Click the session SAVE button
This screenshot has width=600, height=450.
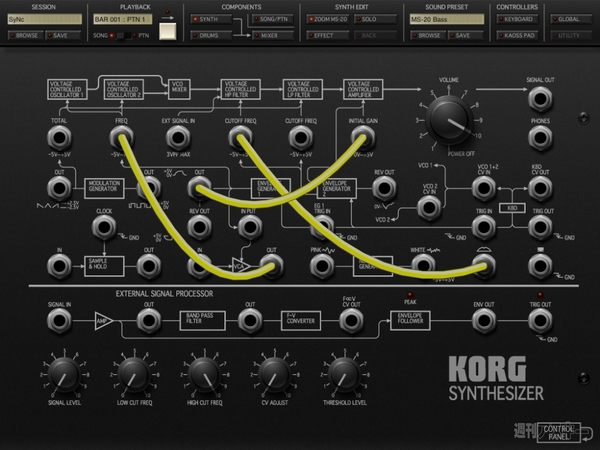coord(63,36)
